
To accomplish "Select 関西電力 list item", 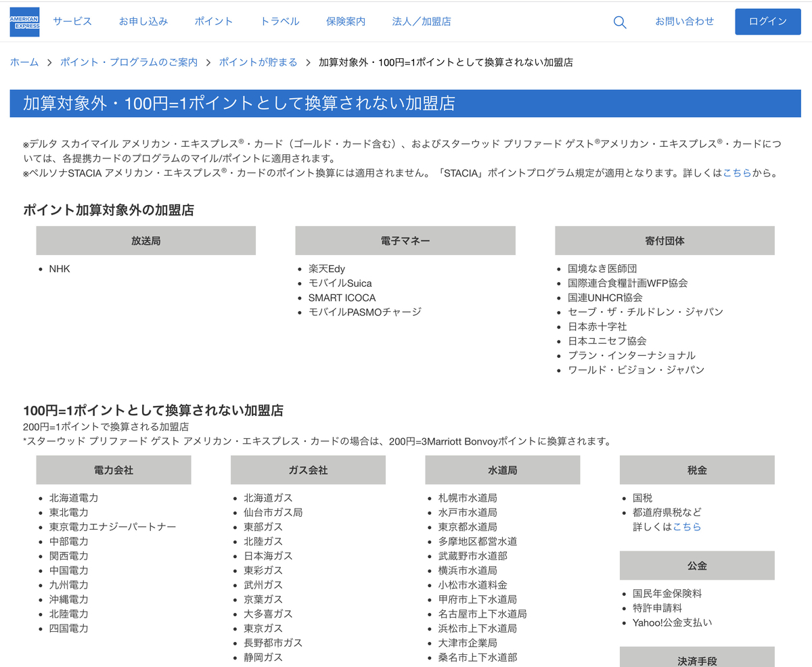I will tap(69, 556).
